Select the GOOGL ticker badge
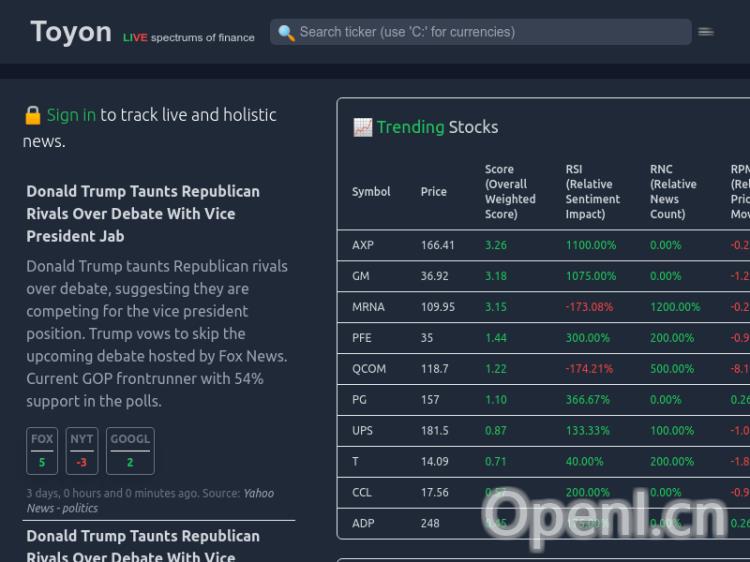750x562 pixels. coord(130,450)
